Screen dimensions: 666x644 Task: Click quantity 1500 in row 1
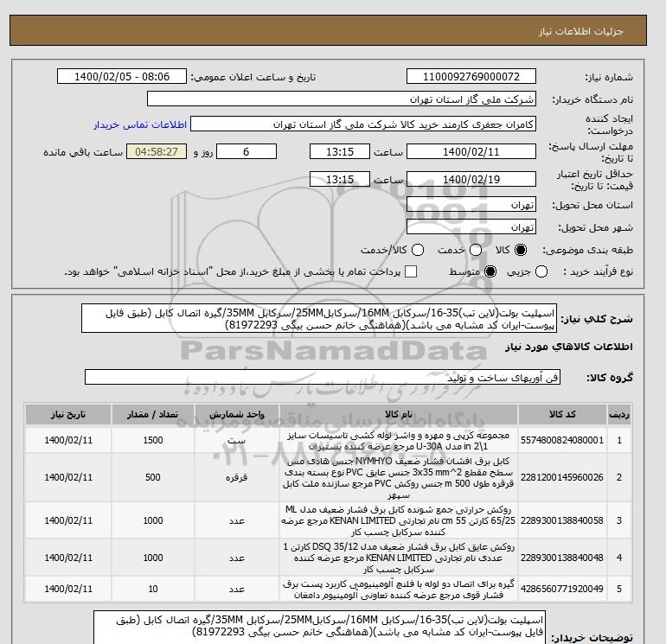click(153, 440)
